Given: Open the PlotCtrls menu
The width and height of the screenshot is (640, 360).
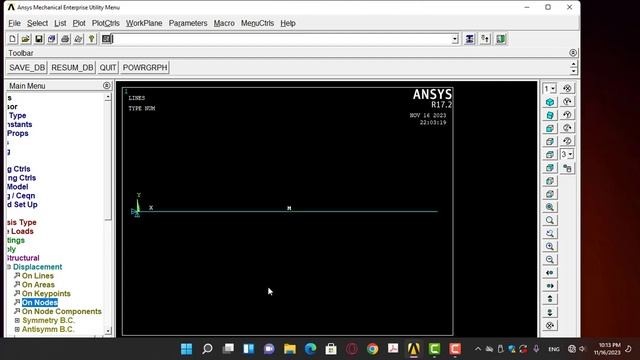Looking at the screenshot, I should tap(105, 23).
